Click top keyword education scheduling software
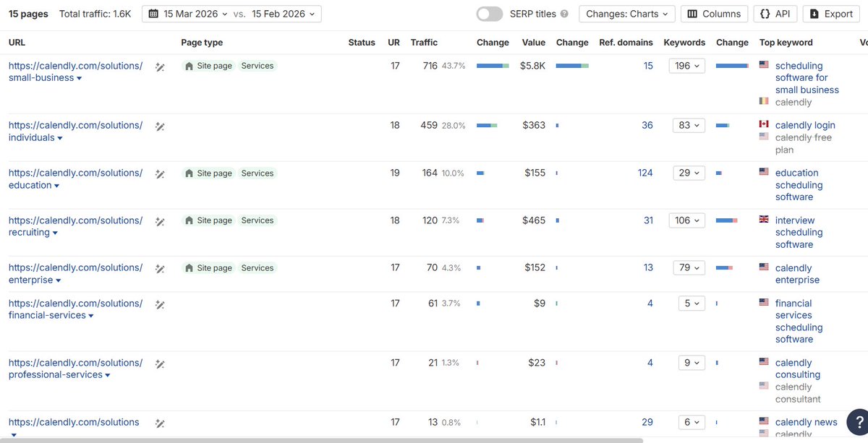 tap(799, 185)
